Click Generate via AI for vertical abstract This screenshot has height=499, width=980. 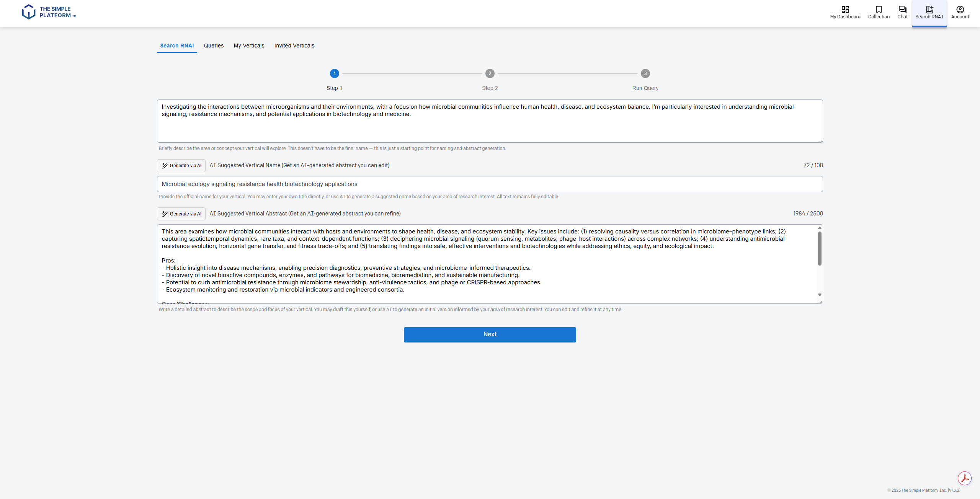[181, 214]
